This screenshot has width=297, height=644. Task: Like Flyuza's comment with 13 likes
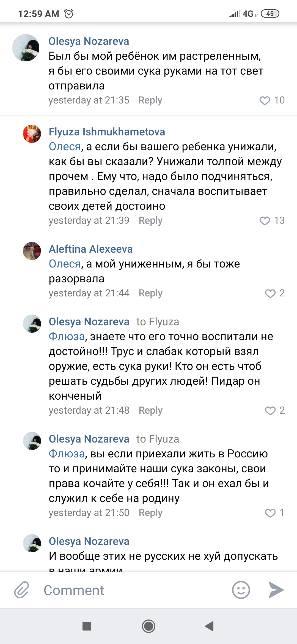(265, 221)
